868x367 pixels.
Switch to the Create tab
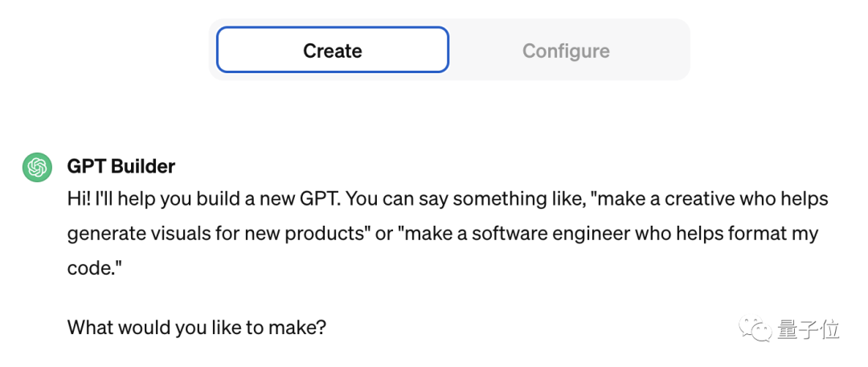332,51
